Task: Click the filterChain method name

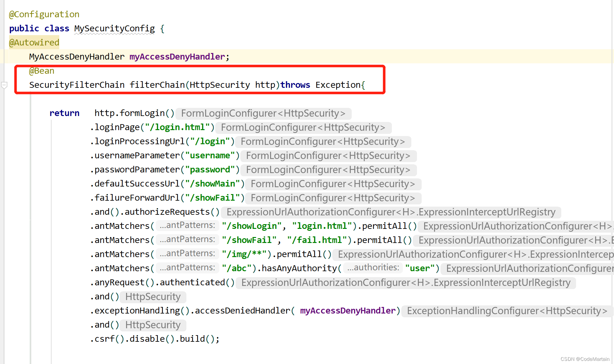Action: pyautogui.click(x=157, y=85)
